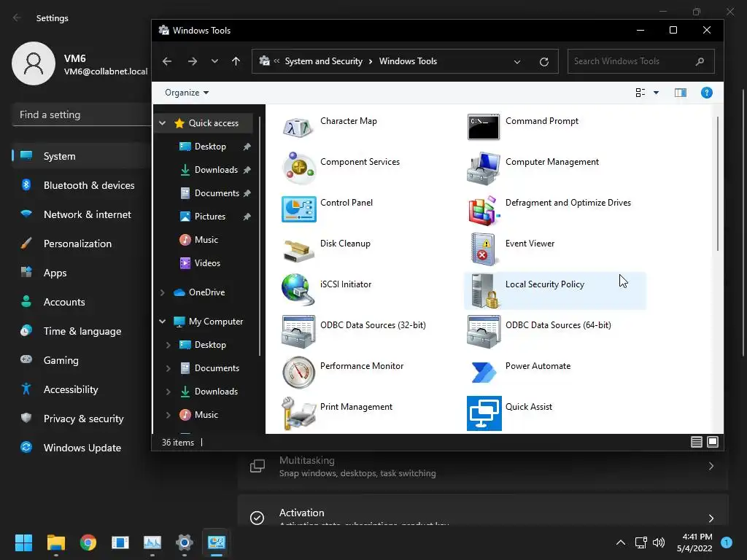The width and height of the screenshot is (747, 560).
Task: Select Downloads in Quick access
Action: point(216,169)
